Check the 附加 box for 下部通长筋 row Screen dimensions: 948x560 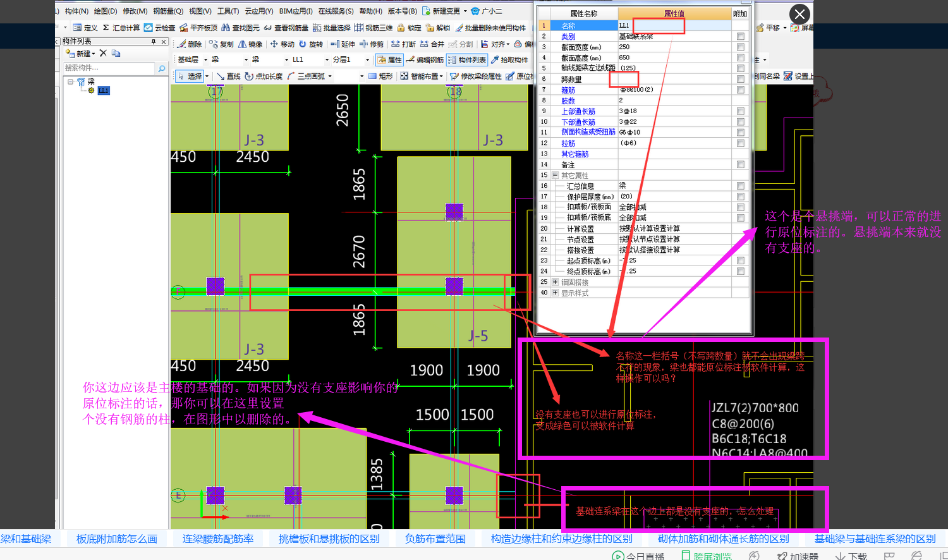click(x=741, y=122)
